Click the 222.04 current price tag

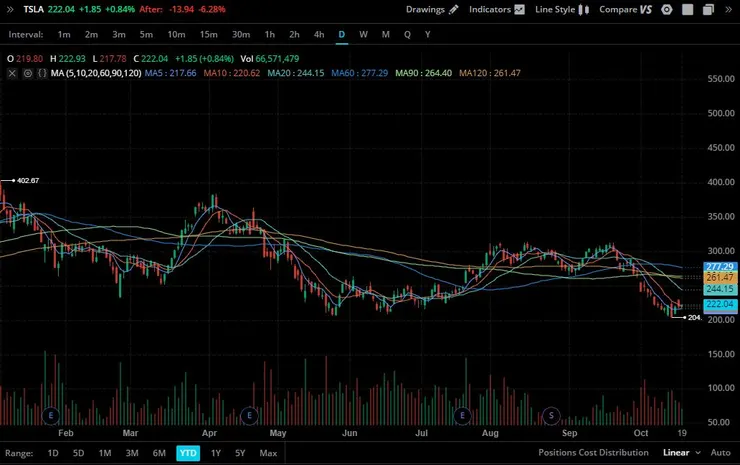(720, 304)
